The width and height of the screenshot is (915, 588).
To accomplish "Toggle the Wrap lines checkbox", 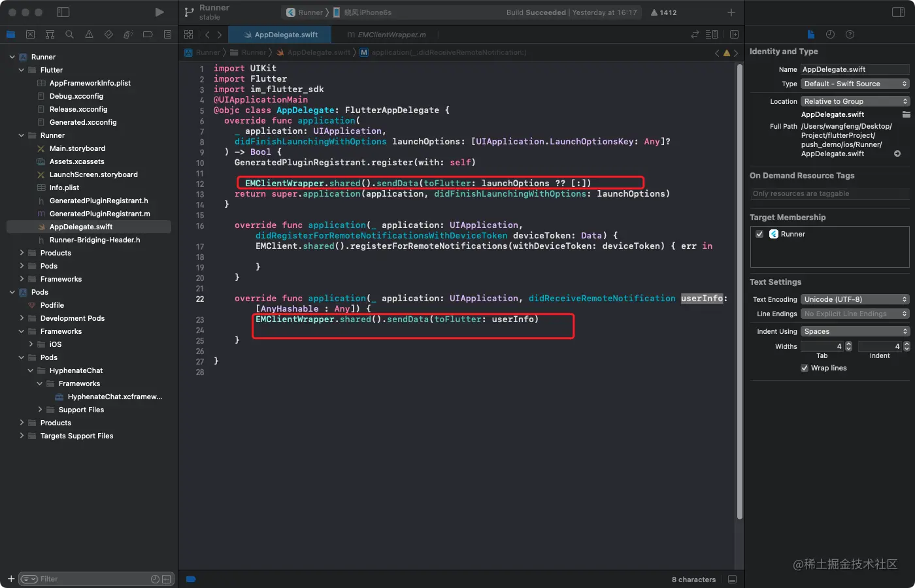I will pyautogui.click(x=805, y=368).
